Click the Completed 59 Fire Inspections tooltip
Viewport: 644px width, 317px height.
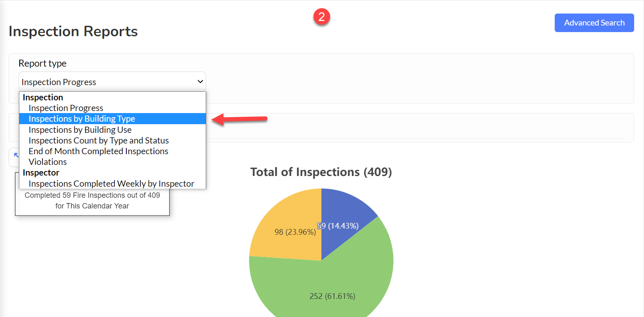pyautogui.click(x=92, y=201)
